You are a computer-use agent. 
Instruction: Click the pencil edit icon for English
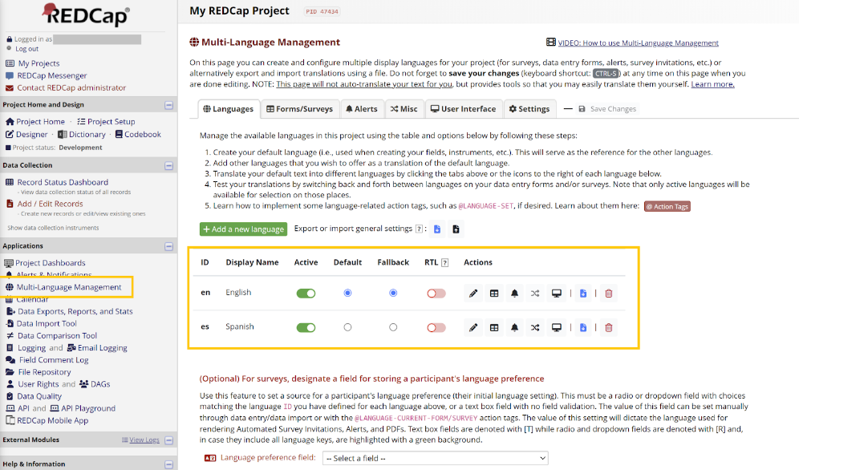pos(473,294)
